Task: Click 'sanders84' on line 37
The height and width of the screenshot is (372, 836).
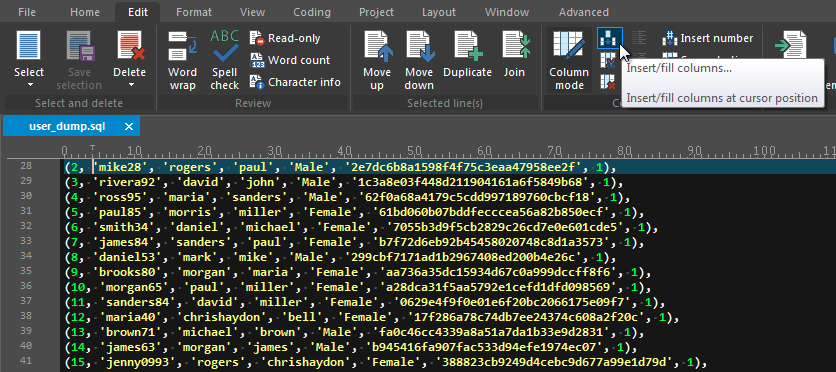Action: pos(139,303)
